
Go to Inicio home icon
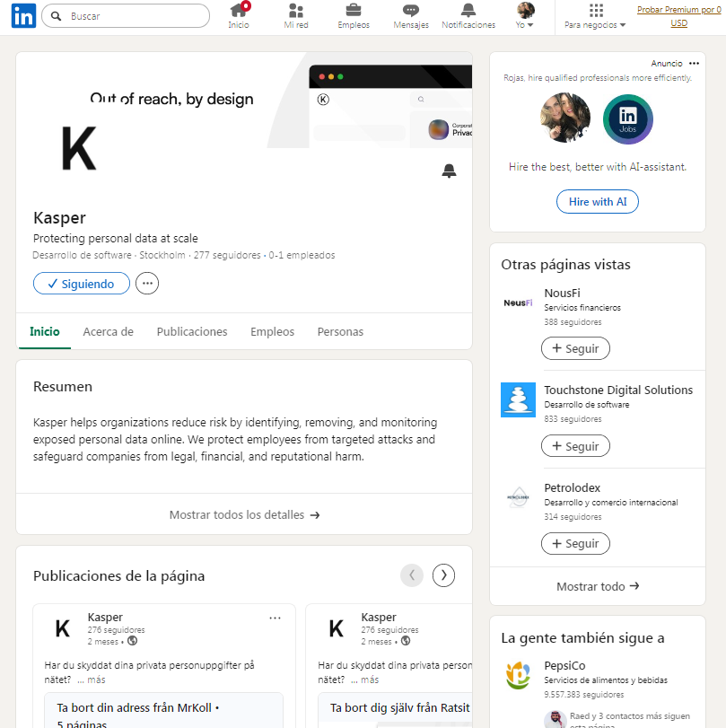(x=239, y=16)
